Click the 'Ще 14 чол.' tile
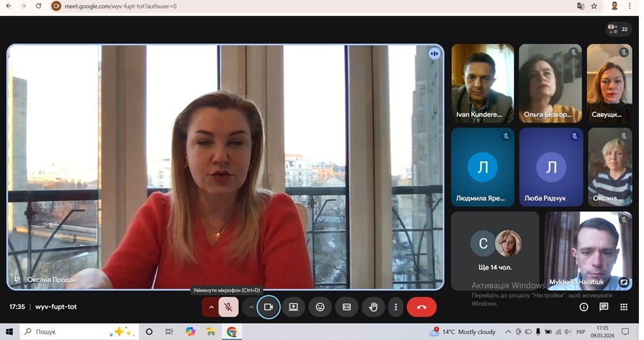The image size is (644, 340). 495,251
